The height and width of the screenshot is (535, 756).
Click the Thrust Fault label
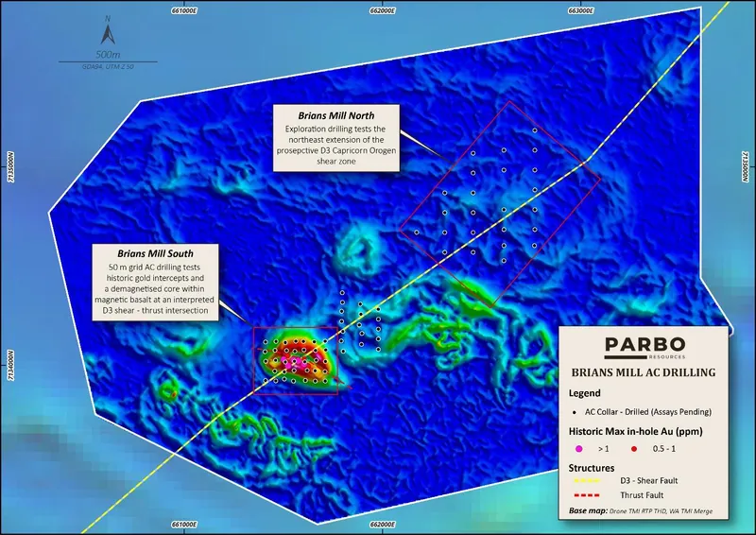click(x=642, y=495)
